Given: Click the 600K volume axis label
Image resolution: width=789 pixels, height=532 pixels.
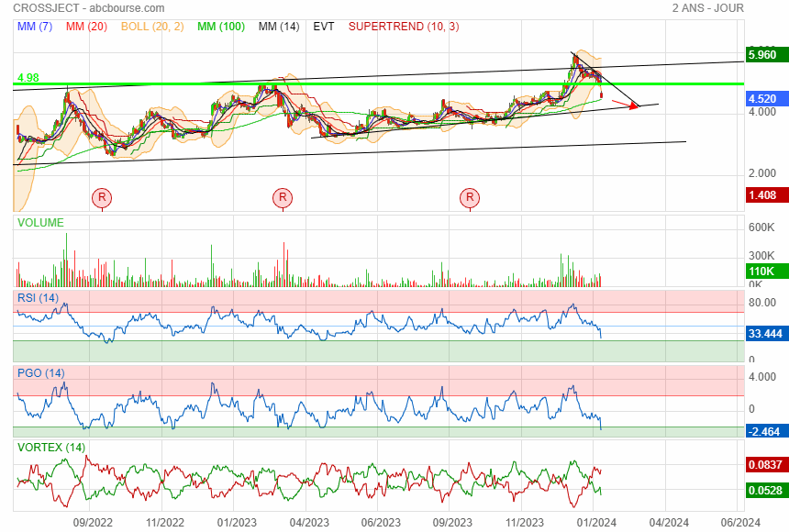Looking at the screenshot, I should coord(761,227).
